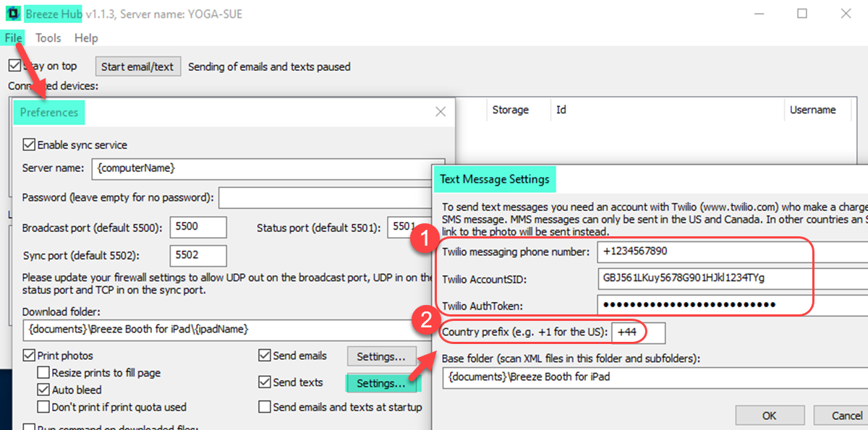Image resolution: width=868 pixels, height=430 pixels.
Task: Enable Resize prints to fill page
Action: [x=43, y=373]
